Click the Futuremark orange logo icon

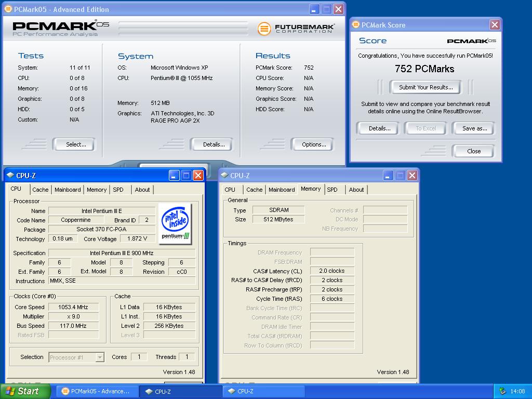click(264, 29)
